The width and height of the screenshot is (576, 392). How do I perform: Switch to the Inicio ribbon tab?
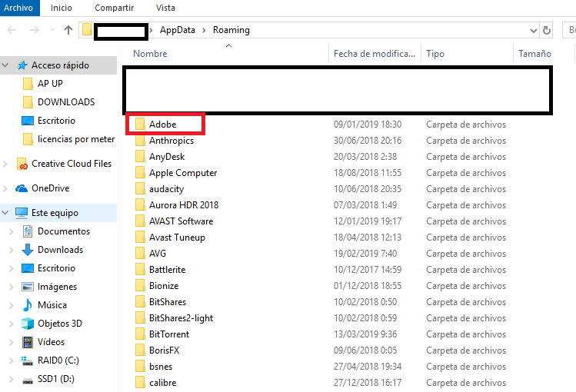click(62, 8)
